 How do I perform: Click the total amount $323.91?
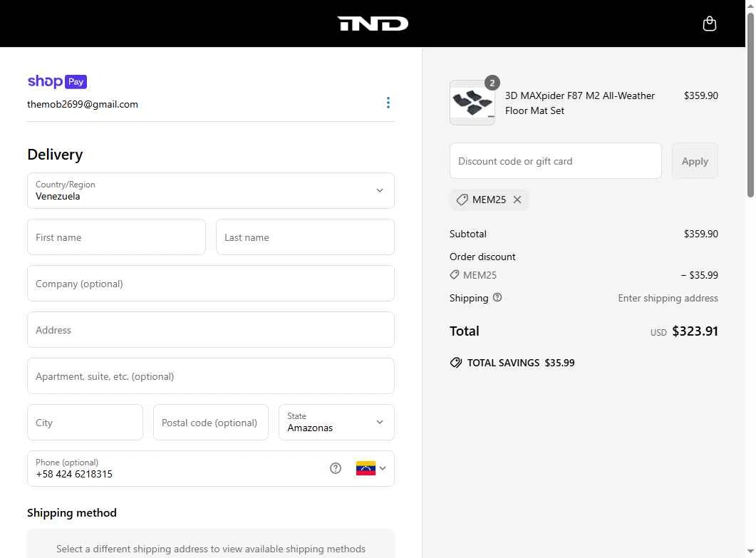[695, 331]
